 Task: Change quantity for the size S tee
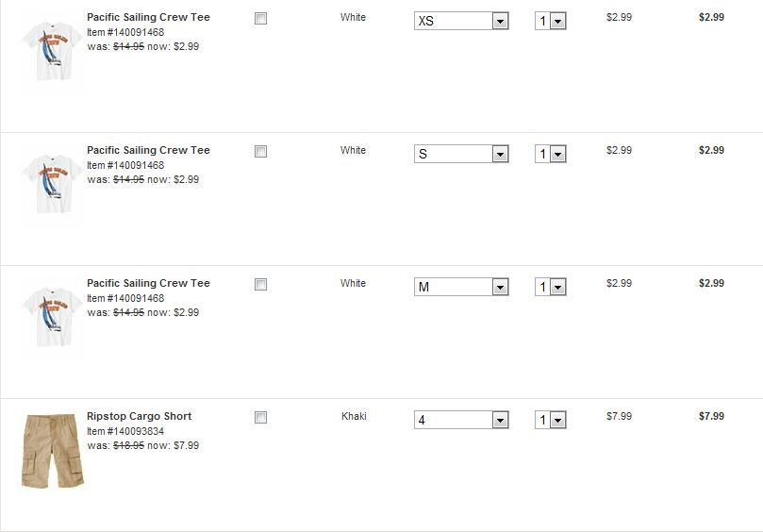(551, 154)
